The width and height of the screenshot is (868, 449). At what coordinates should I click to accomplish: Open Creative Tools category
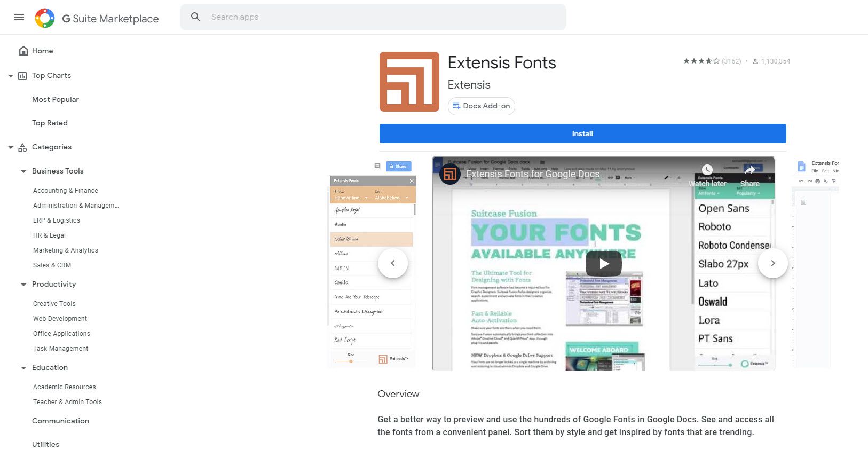[54, 304]
